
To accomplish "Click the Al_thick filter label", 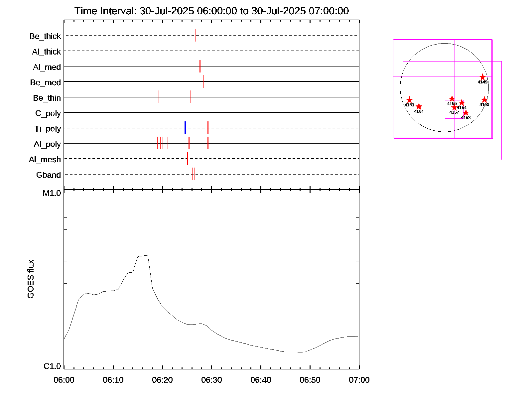I will pyautogui.click(x=46, y=52).
